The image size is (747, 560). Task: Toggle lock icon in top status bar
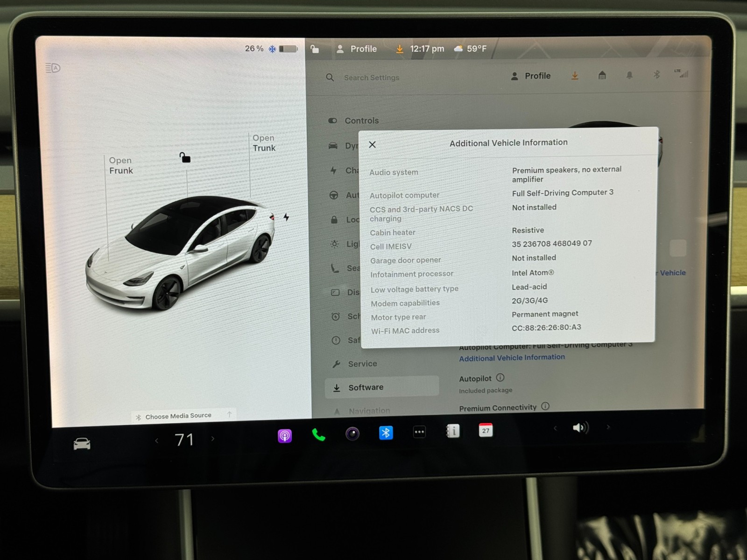[x=315, y=49]
